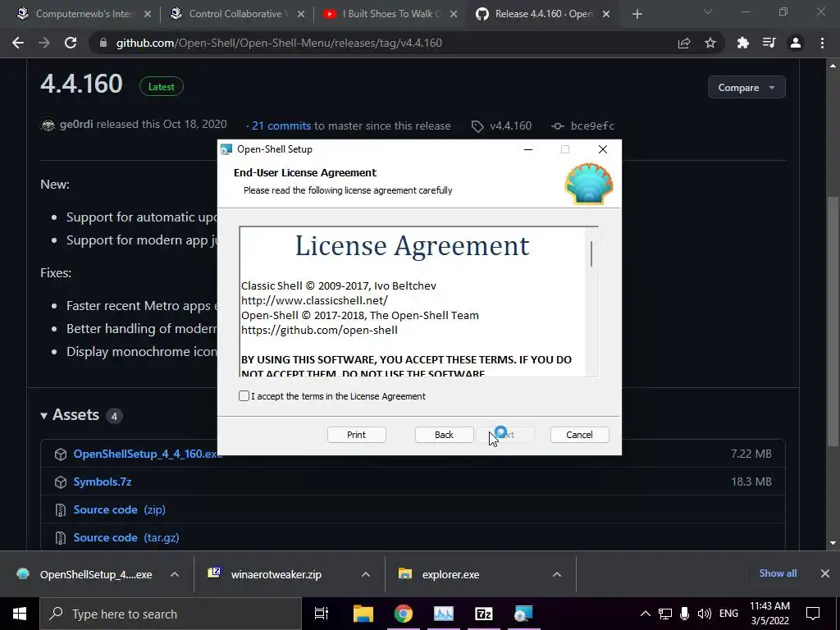
Task: Open the volume tray icon
Action: (705, 614)
